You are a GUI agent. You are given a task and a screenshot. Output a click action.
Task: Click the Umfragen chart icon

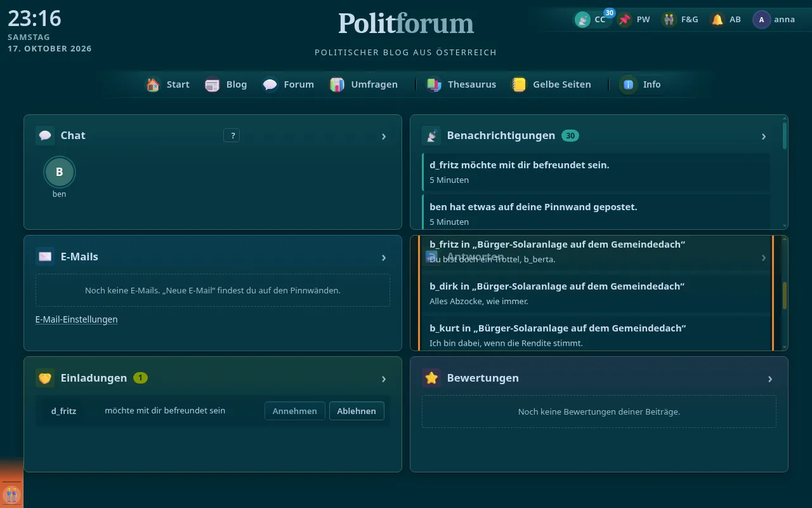pyautogui.click(x=337, y=84)
